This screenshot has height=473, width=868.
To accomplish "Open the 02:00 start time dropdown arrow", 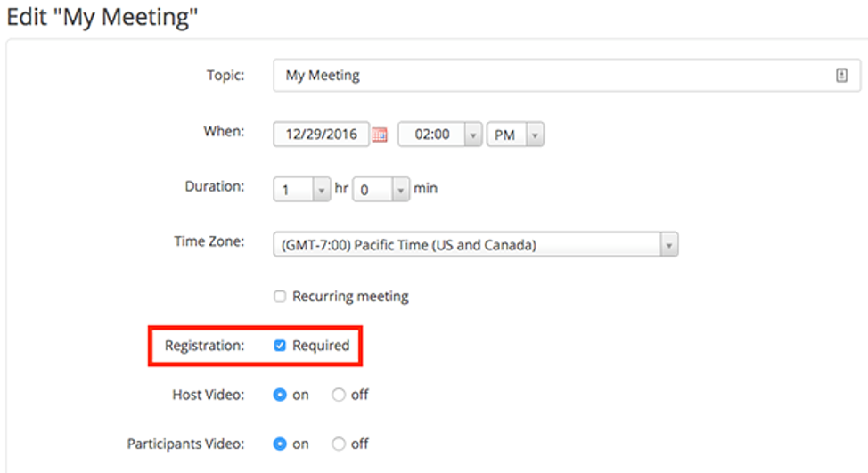I will [x=473, y=135].
